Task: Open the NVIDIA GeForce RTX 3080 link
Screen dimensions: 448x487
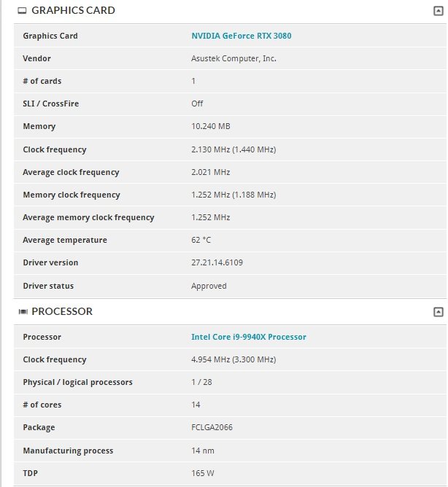Action: pos(242,36)
